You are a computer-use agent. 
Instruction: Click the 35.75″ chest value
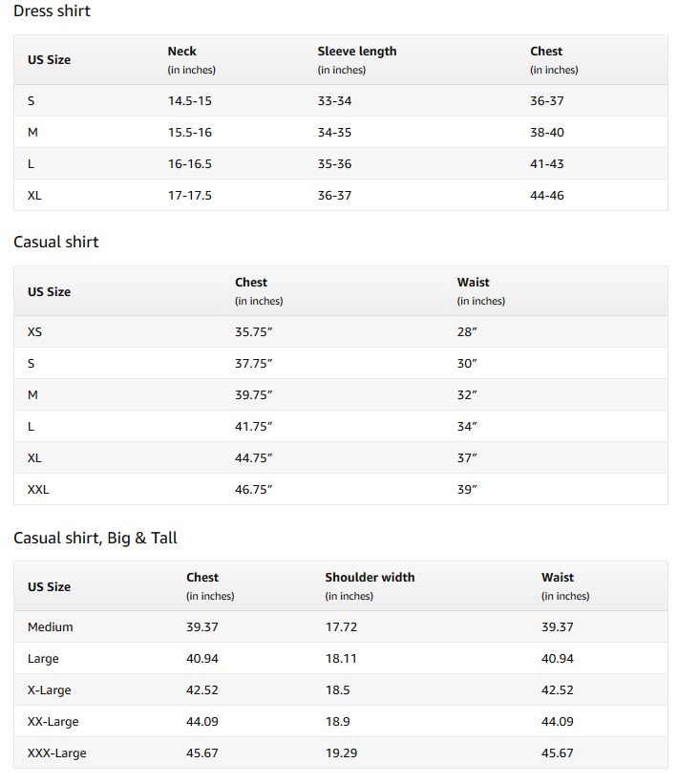[254, 331]
